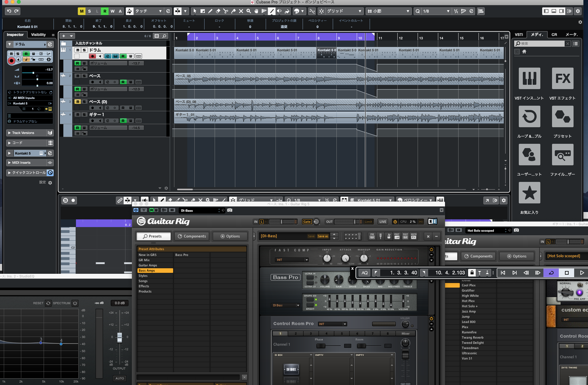588x385 pixels.
Task: Open the DI Bass preset dropdown
Action: click(286, 305)
